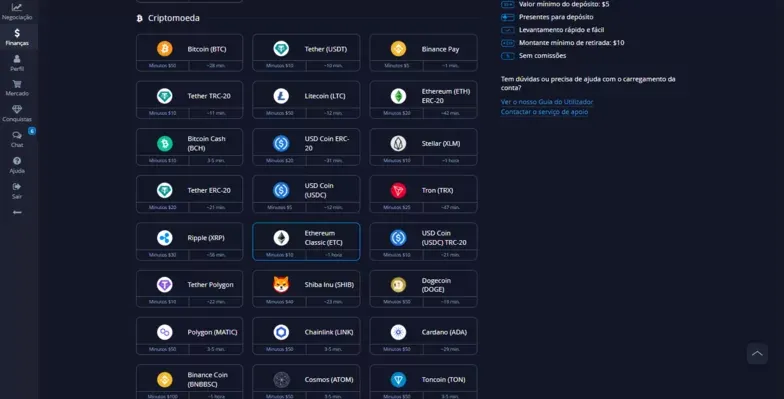Viewport: 784px width, 399px height.
Task: Click the 'Tether (USDT)' label
Action: 326,49
